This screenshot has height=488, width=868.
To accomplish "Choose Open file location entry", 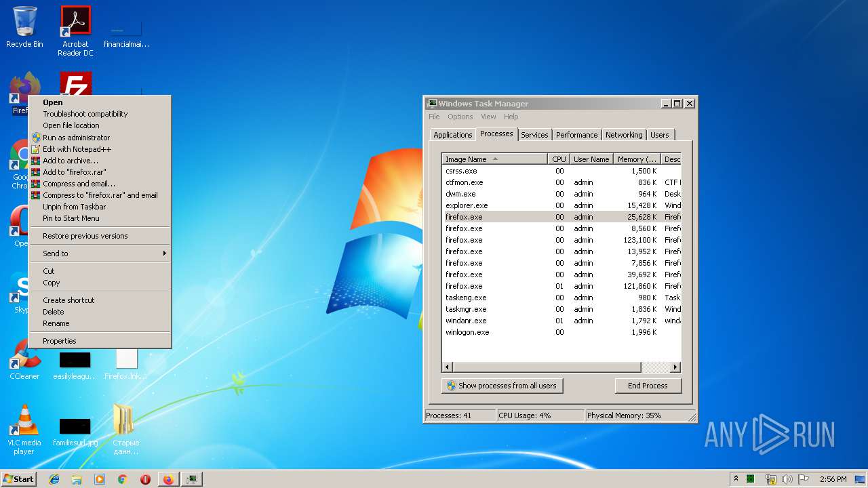I will [x=100, y=125].
